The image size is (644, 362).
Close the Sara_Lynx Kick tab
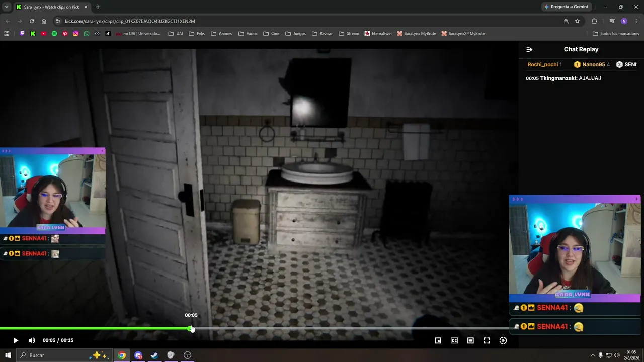click(x=86, y=7)
